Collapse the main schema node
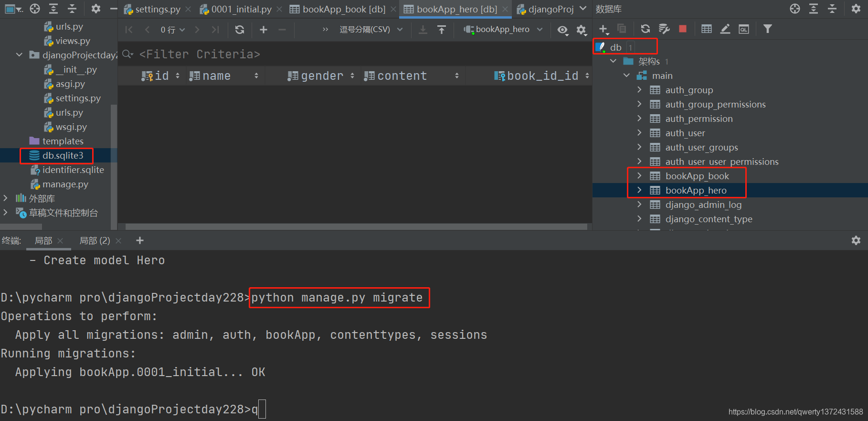 (x=626, y=76)
